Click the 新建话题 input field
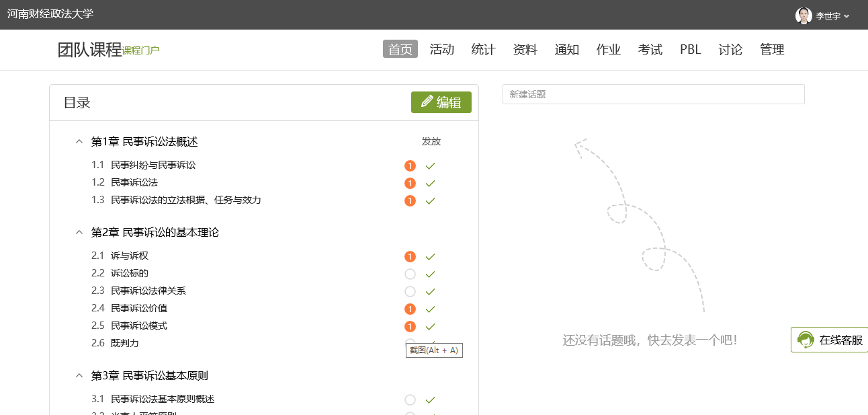This screenshot has height=415, width=868. coord(653,94)
